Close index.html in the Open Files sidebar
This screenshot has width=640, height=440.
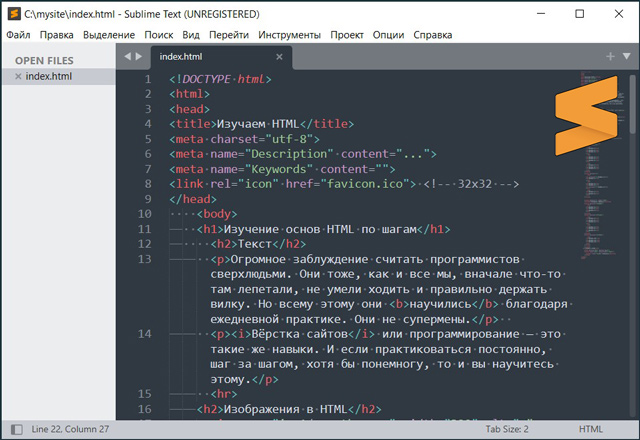click(x=18, y=76)
